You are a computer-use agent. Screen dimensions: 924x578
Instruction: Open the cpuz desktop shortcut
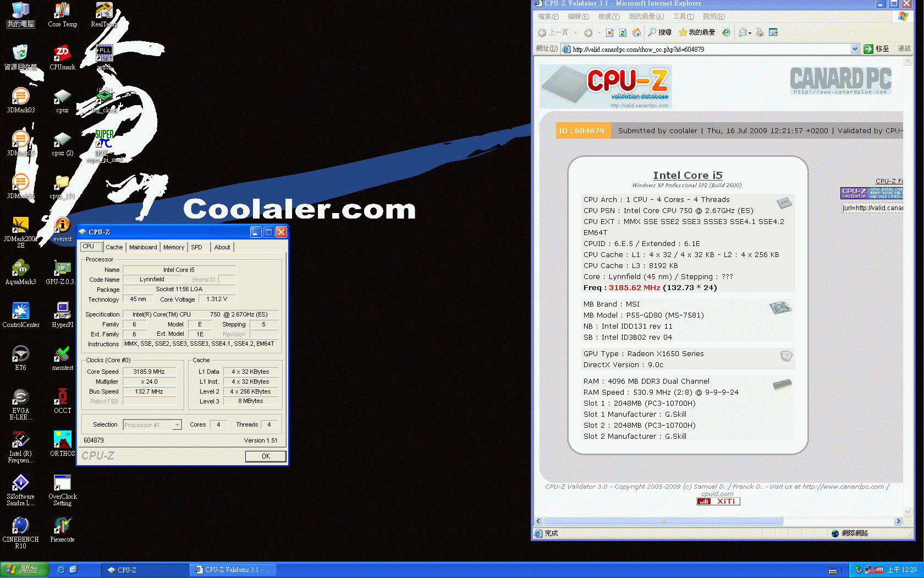coord(62,101)
